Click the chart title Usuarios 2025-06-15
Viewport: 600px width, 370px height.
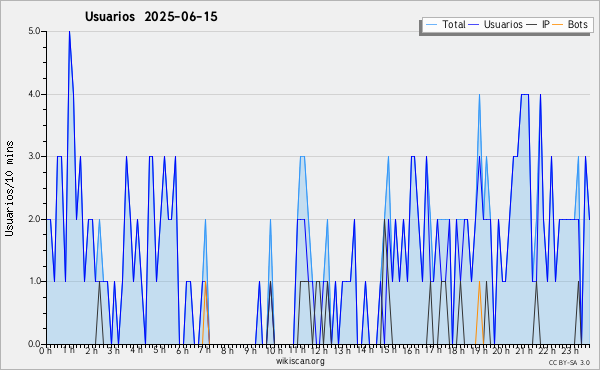tap(151, 17)
